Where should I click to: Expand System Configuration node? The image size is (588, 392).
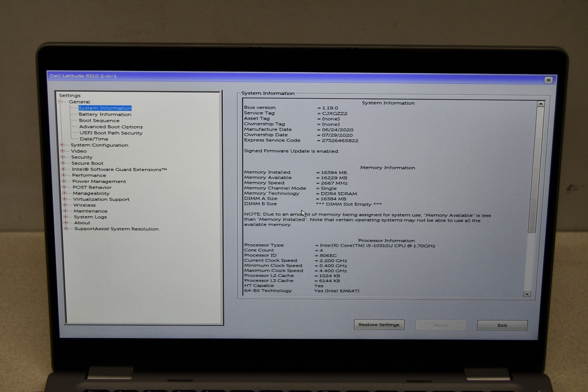click(x=62, y=145)
